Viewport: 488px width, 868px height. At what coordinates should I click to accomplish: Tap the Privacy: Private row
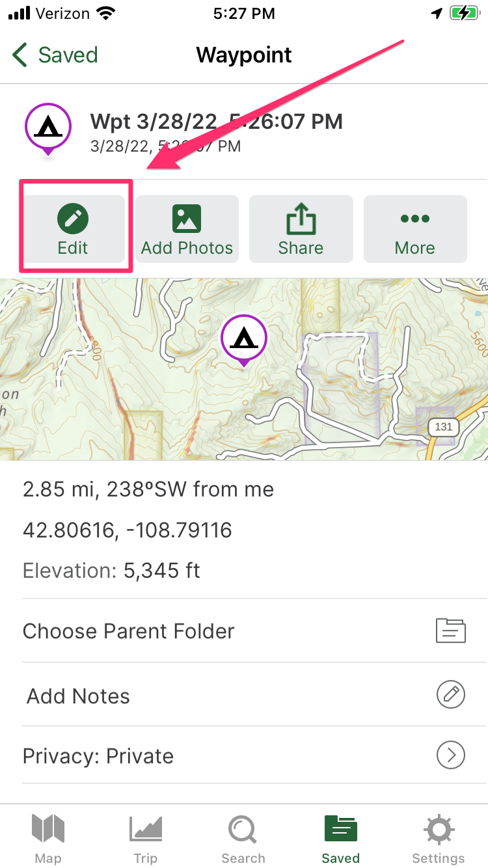point(98,756)
